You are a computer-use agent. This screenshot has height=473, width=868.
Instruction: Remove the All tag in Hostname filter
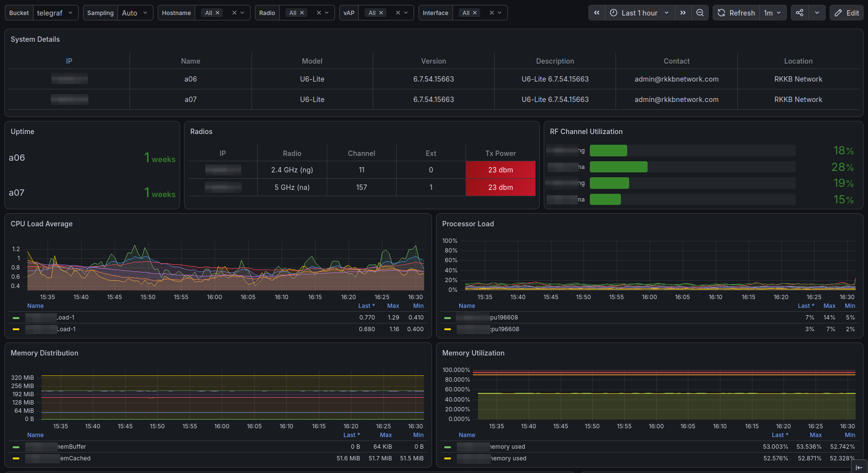217,13
